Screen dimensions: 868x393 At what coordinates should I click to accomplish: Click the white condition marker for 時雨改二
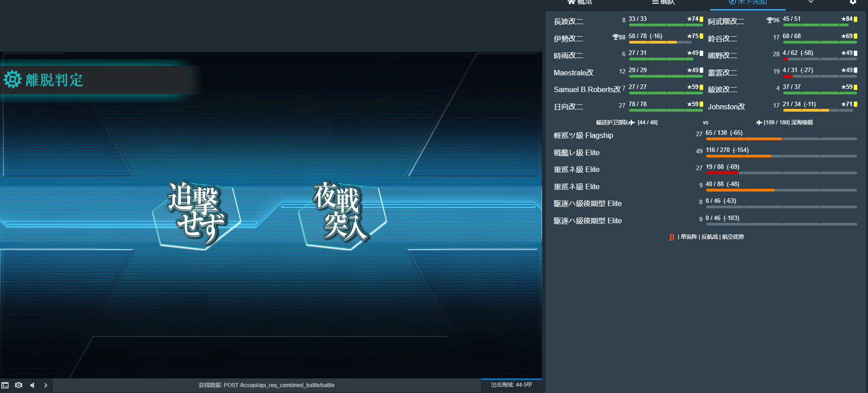pos(701,53)
